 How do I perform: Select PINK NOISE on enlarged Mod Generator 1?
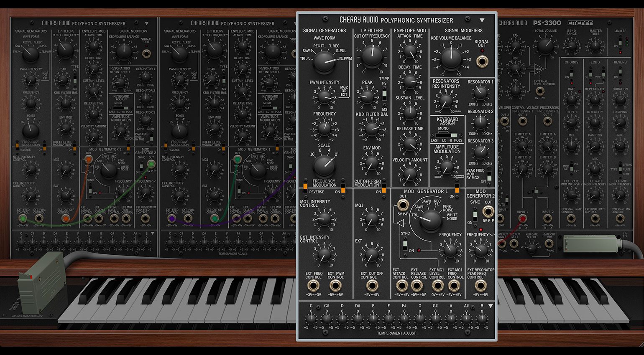click(x=447, y=208)
